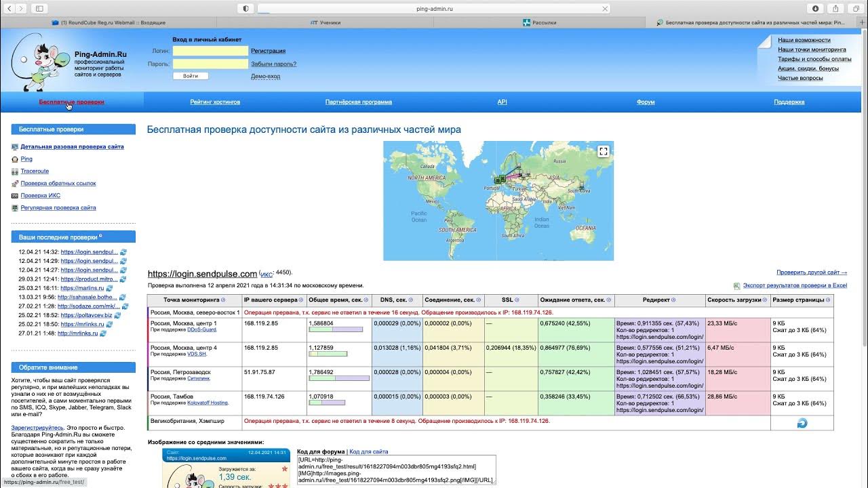This screenshot has width=868, height=488.
Task: Open the https://login.sendpulse.com heading link
Action: (202, 274)
